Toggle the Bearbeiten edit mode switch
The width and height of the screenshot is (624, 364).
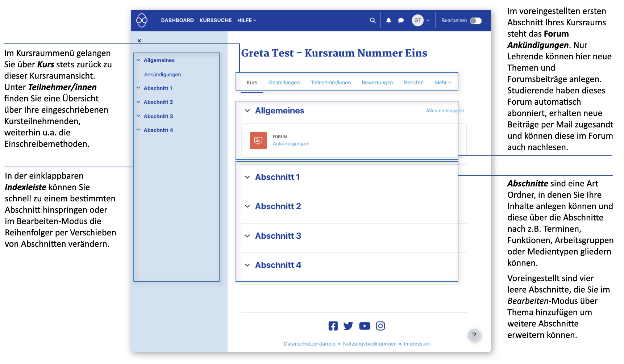(x=475, y=21)
